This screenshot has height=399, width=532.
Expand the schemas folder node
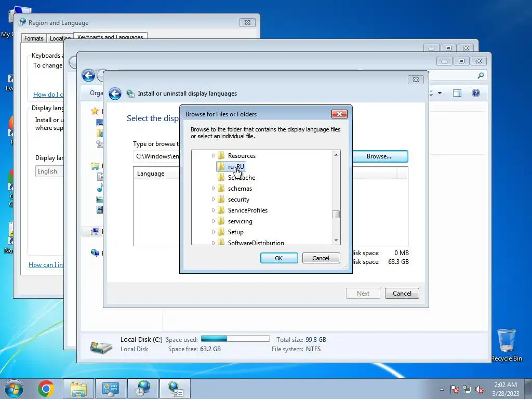click(x=214, y=188)
